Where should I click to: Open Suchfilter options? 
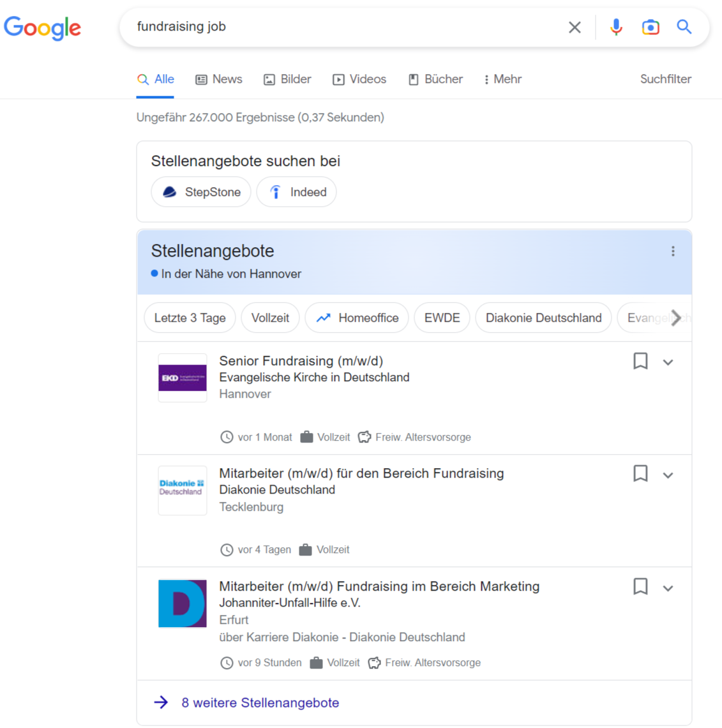point(665,79)
